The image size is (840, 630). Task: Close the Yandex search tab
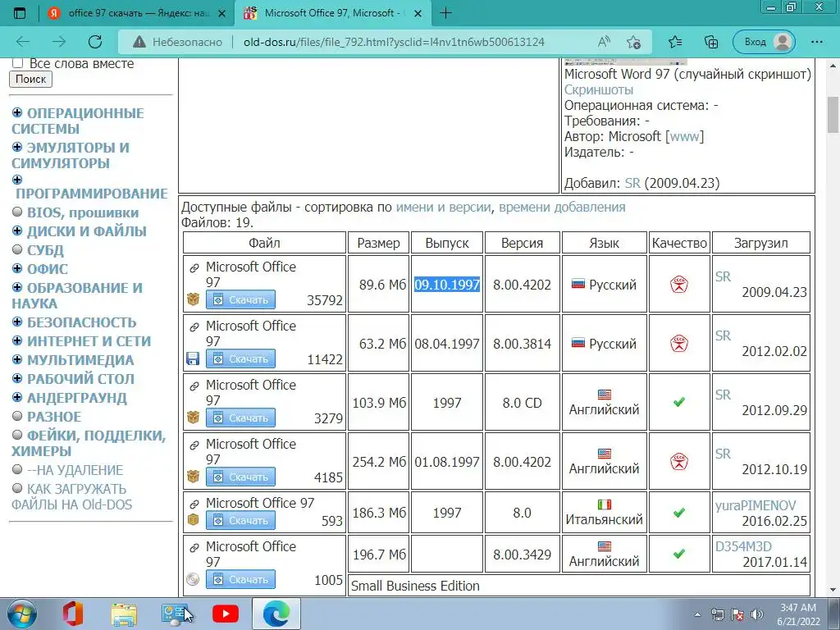[x=221, y=13]
